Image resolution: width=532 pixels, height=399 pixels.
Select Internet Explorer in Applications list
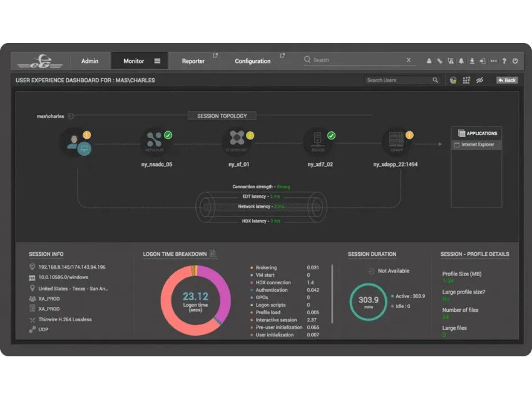pos(477,145)
